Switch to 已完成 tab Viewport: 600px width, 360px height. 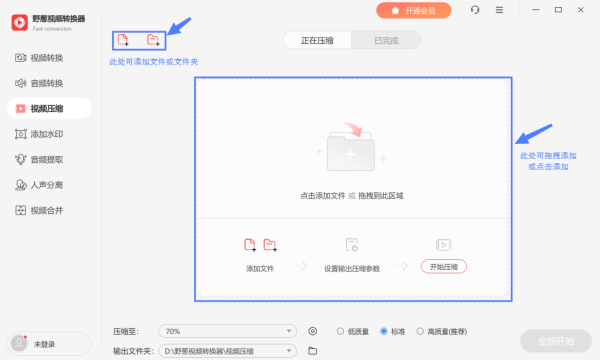tap(386, 40)
